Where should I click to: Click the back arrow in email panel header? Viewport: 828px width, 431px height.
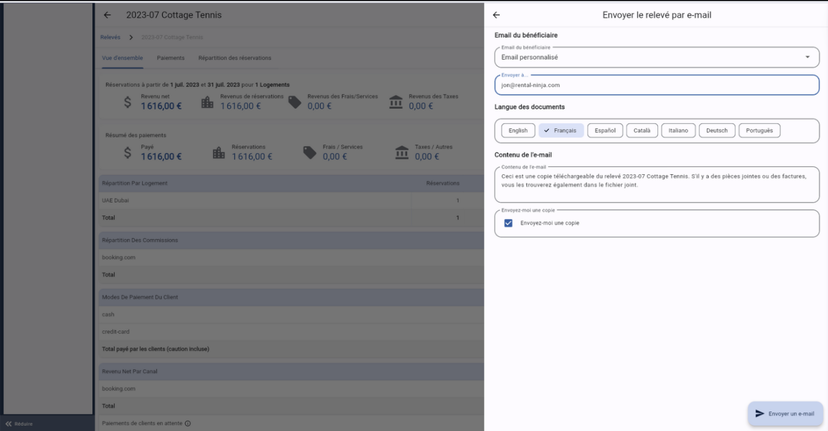pos(496,15)
